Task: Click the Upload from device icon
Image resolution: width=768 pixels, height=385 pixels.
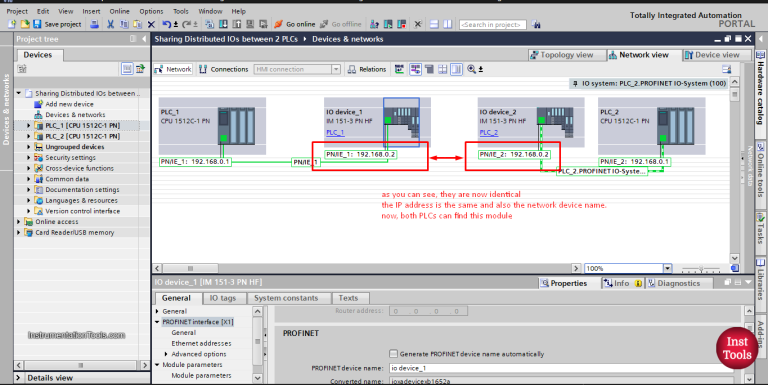Action: point(237,24)
